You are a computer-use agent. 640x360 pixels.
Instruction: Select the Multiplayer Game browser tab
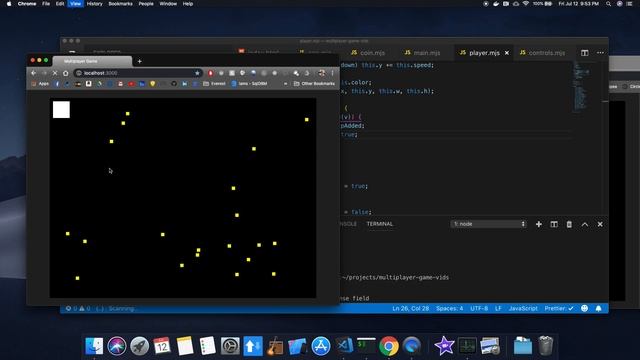pyautogui.click(x=92, y=61)
